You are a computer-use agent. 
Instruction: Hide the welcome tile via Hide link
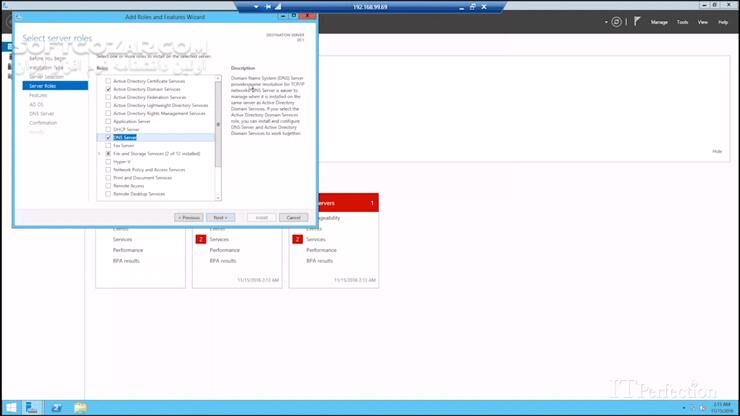click(x=716, y=151)
